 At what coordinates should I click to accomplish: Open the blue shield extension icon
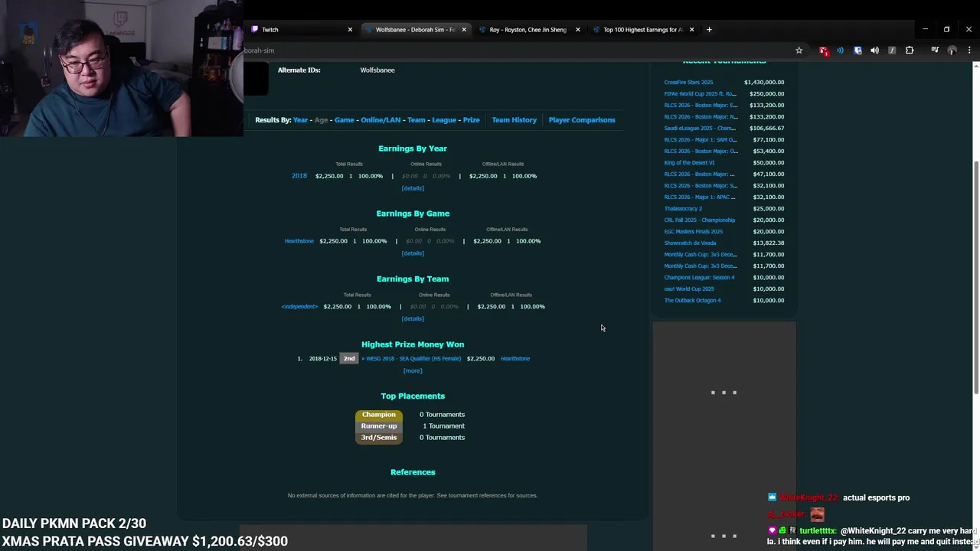857,51
